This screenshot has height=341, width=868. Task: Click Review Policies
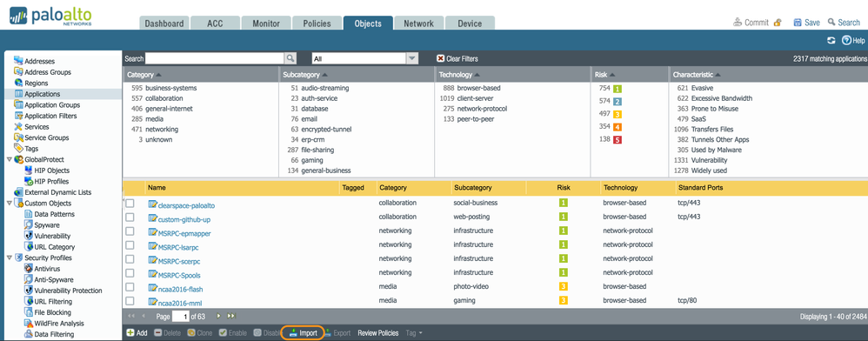coord(378,332)
